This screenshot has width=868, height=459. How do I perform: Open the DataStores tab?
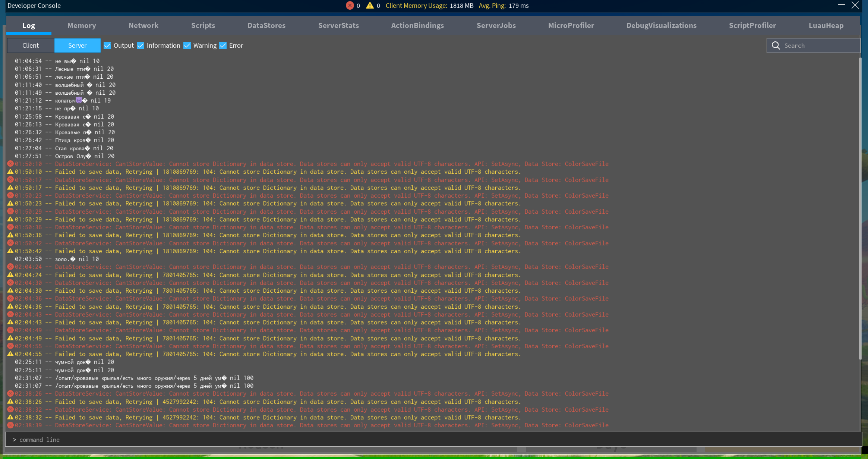(266, 25)
